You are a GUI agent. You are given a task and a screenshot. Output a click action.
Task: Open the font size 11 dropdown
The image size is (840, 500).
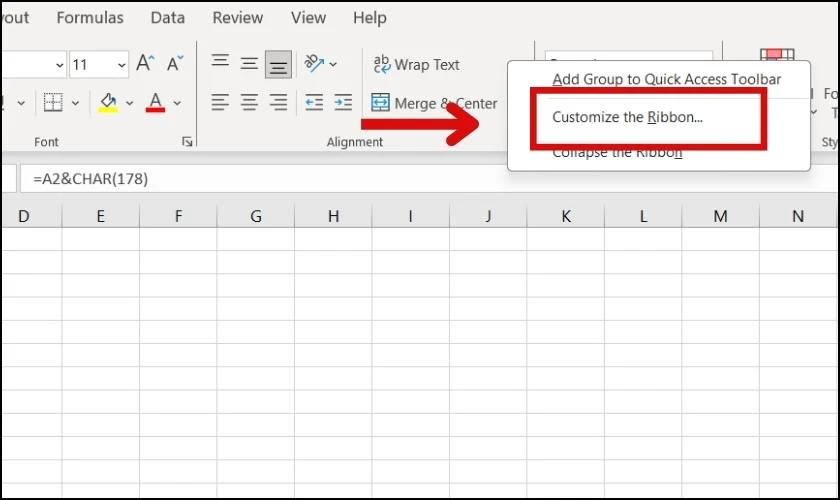[x=122, y=65]
